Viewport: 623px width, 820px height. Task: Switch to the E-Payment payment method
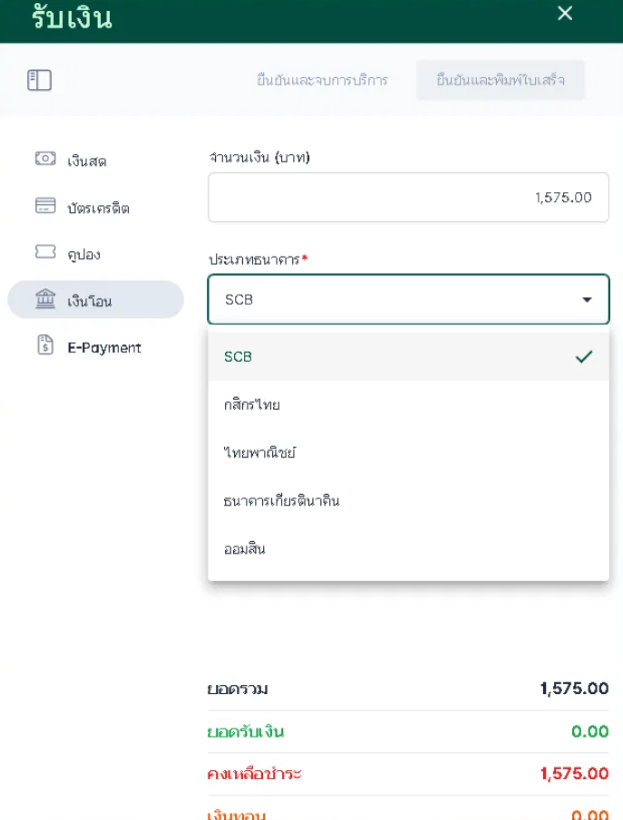(104, 348)
